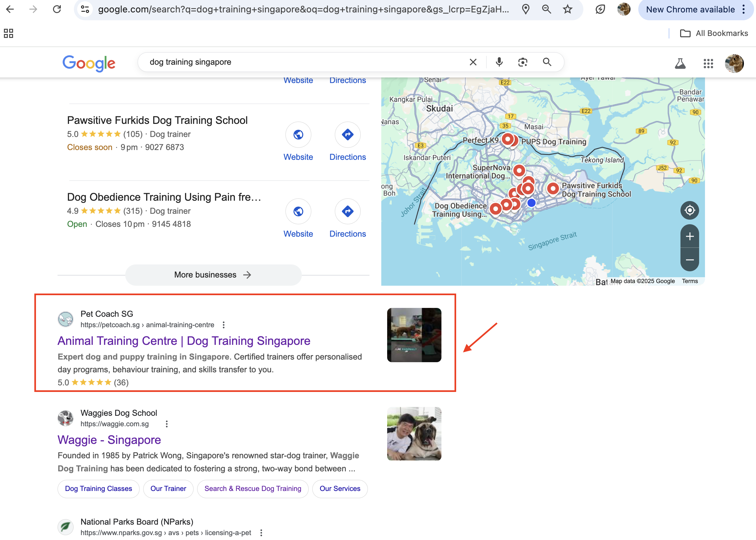Image resolution: width=756 pixels, height=540 pixels.
Task: Click National Parks Board (NParks) site name
Action: tap(137, 522)
